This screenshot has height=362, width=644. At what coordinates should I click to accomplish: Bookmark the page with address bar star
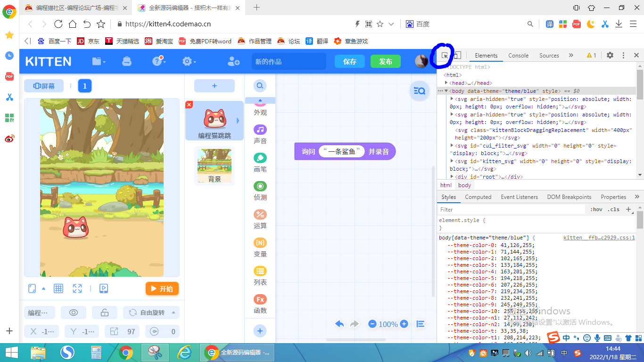point(380,24)
